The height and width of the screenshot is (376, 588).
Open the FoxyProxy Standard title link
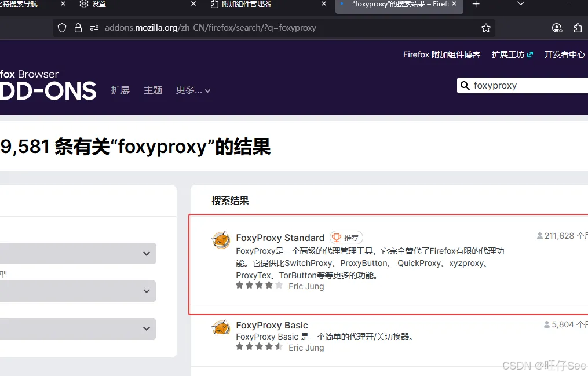[280, 238]
